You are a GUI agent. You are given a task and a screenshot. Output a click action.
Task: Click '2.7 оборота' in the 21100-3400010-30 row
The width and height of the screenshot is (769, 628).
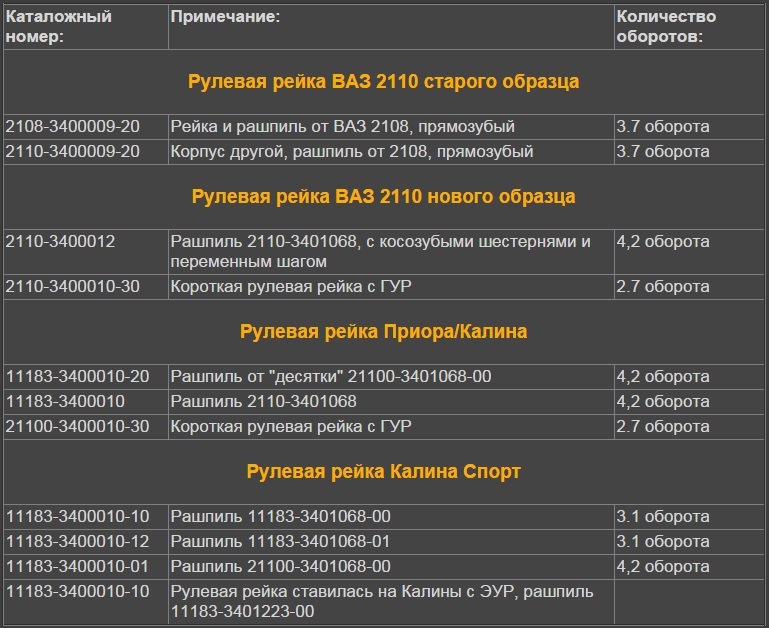pos(663,426)
